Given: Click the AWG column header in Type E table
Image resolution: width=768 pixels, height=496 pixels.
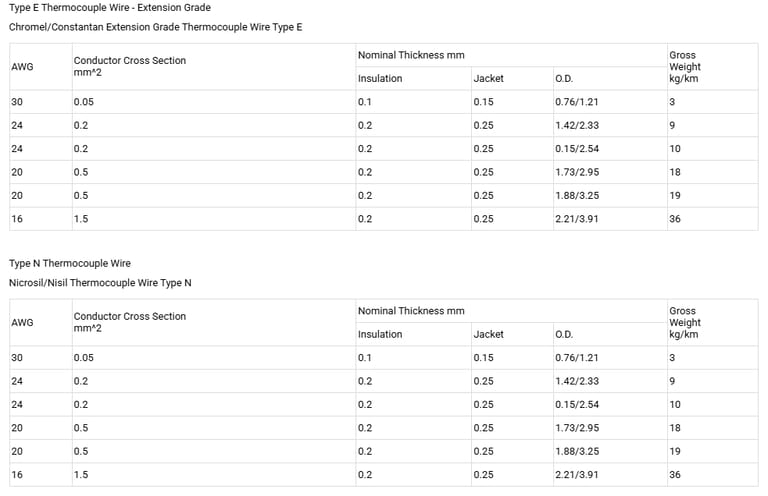Looking at the screenshot, I should (x=22, y=67).
